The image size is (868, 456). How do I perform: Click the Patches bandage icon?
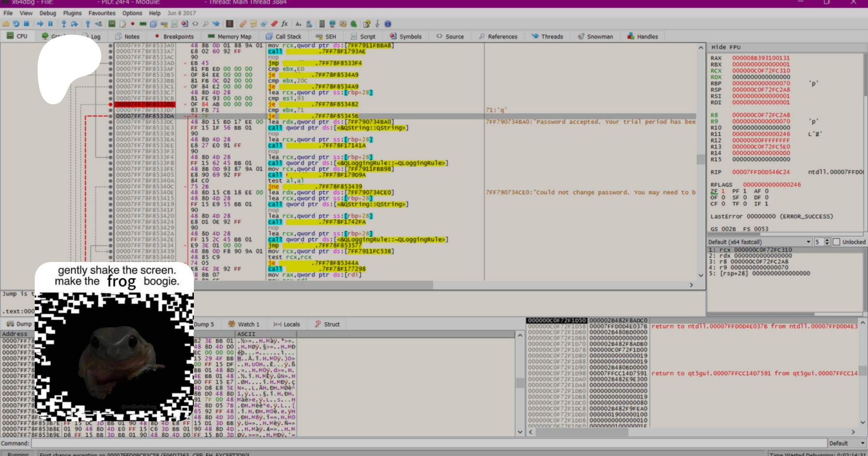coord(243,24)
